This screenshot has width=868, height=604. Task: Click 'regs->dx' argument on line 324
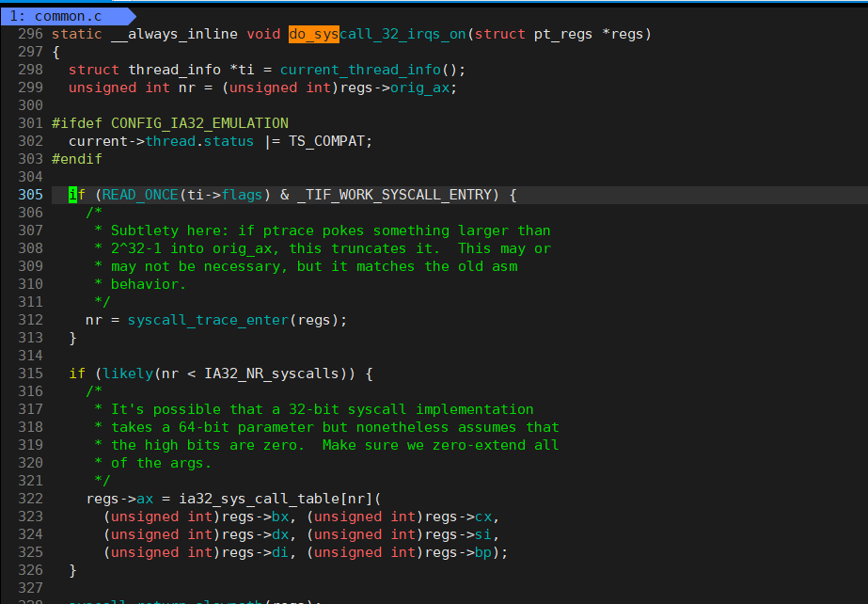click(x=255, y=534)
